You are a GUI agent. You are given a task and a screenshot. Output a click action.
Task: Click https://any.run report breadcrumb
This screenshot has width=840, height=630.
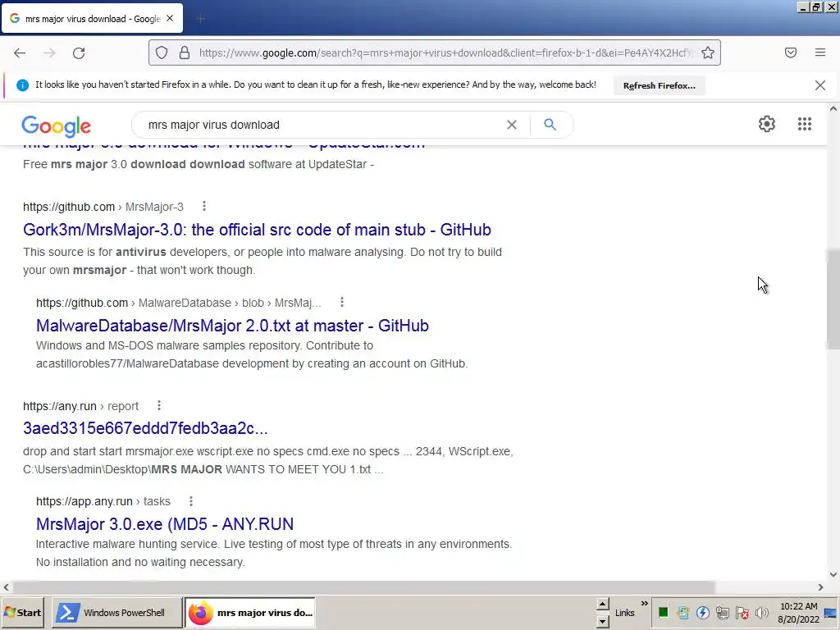[81, 406]
